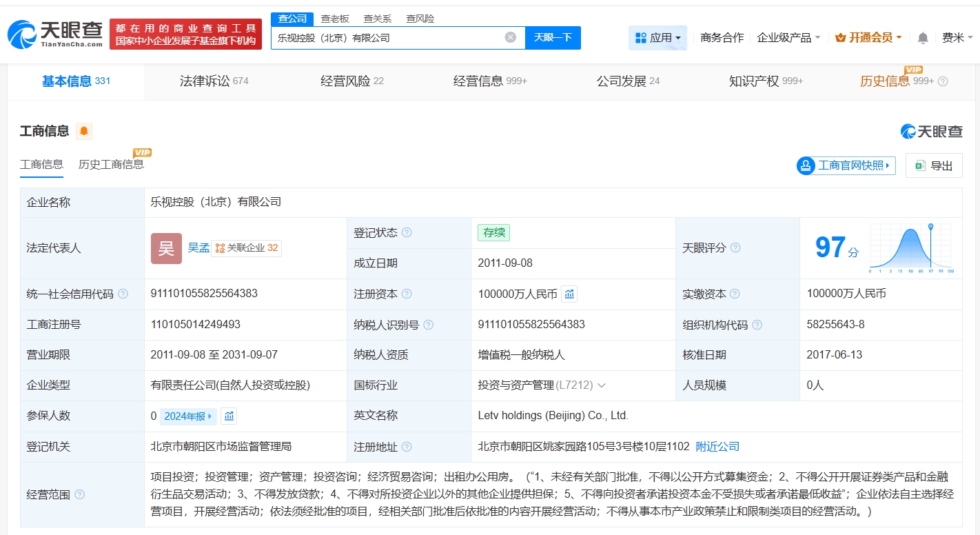Open 附近公司 link by address
980x535 pixels.
(x=717, y=446)
